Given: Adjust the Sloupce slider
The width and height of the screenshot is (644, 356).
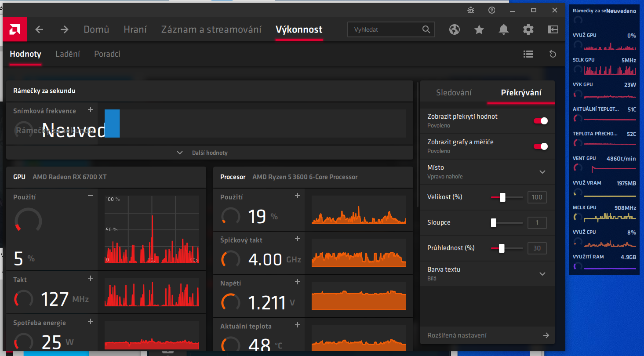Looking at the screenshot, I should point(507,223).
